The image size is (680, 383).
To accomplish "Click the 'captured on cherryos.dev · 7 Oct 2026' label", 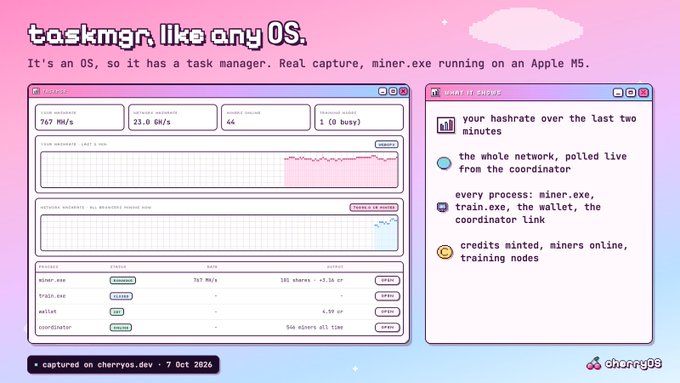I will point(123,365).
